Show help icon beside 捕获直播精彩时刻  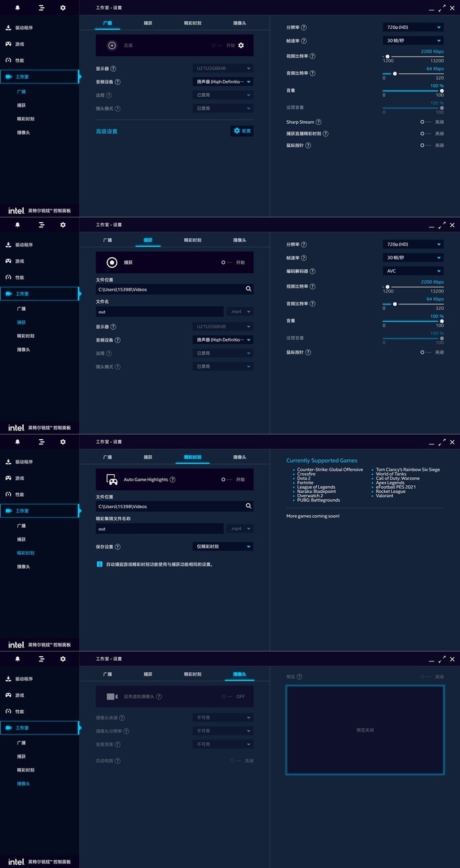[x=326, y=134]
